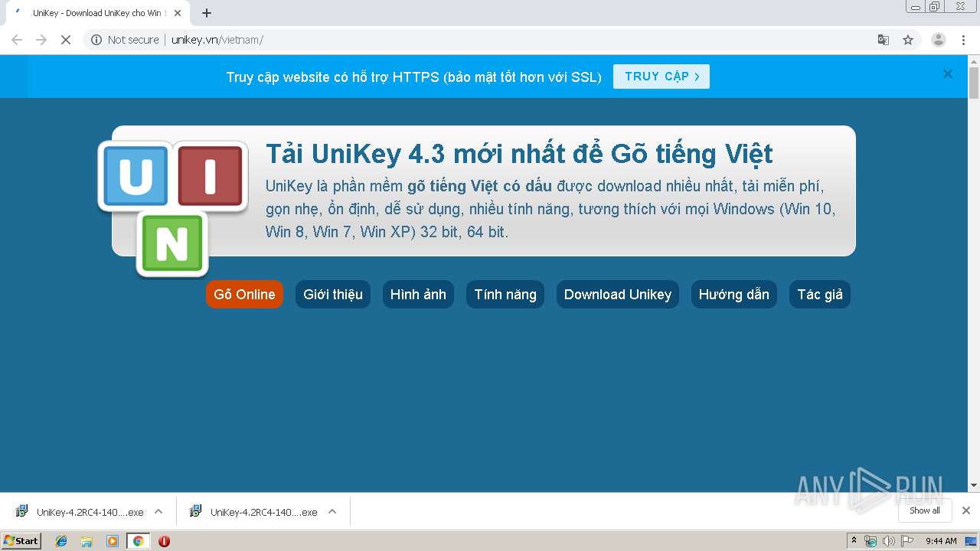Dismiss the HTTPS notice banner
Image resolution: width=980 pixels, height=551 pixels.
pos(948,74)
